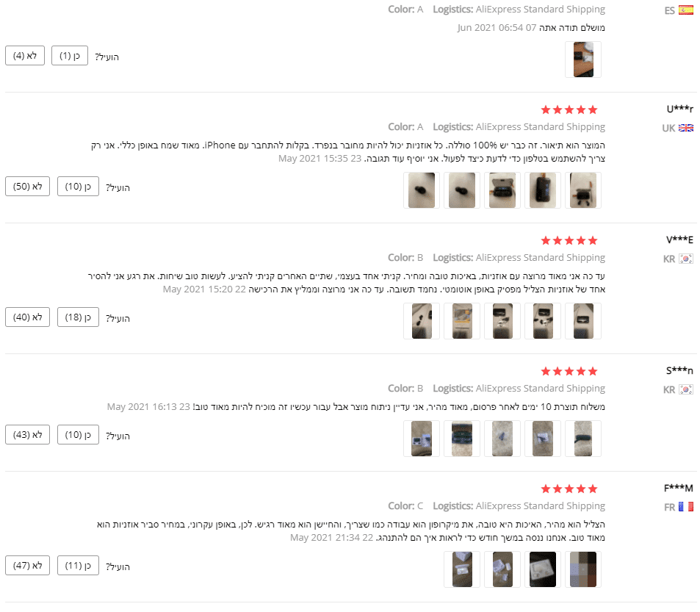The width and height of the screenshot is (700, 612).
Task: Vote helpful with the כן (11) button
Action: tap(78, 566)
